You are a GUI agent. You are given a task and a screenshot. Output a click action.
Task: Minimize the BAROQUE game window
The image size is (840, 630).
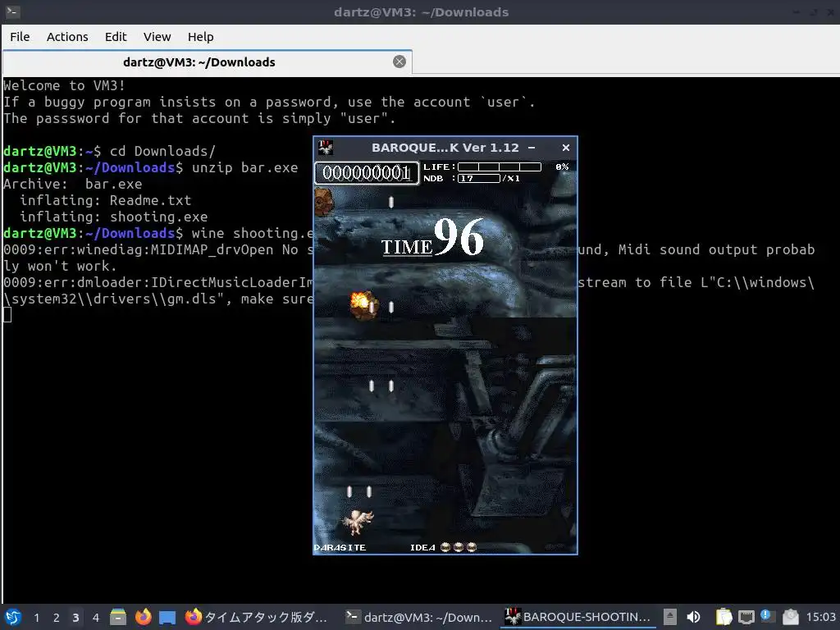tap(532, 148)
